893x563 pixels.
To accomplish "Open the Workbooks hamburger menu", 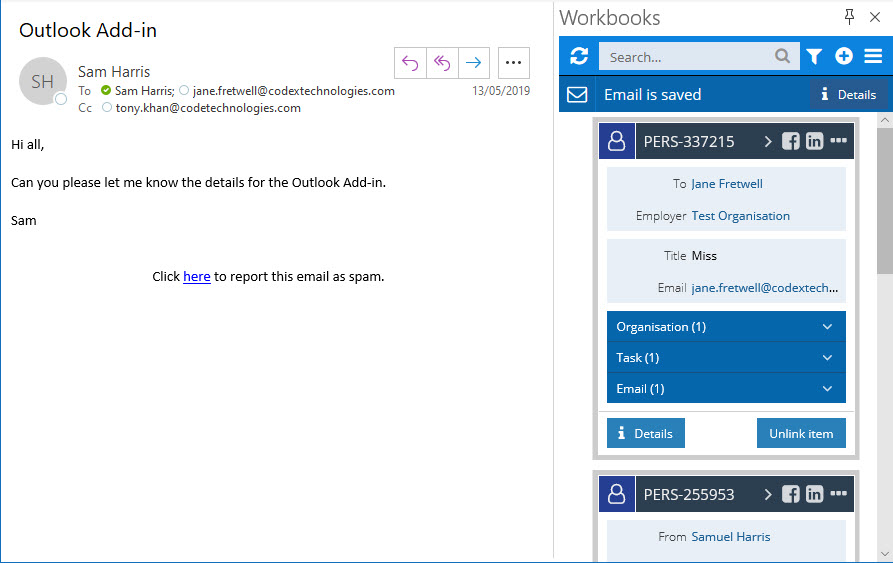I will coord(873,56).
